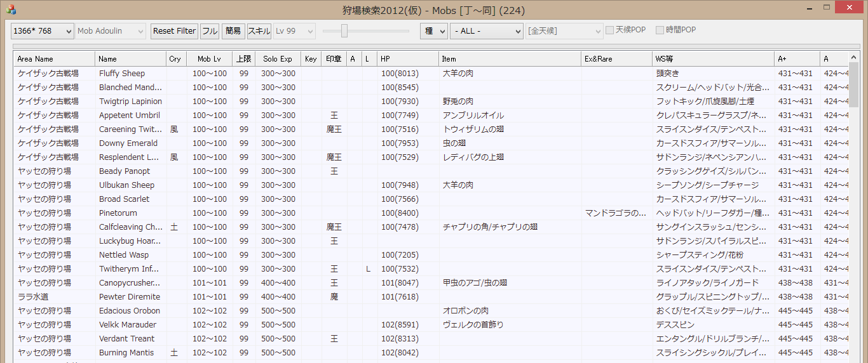This screenshot has height=363, width=868.
Task: Sort by 上限 column header
Action: pos(244,59)
